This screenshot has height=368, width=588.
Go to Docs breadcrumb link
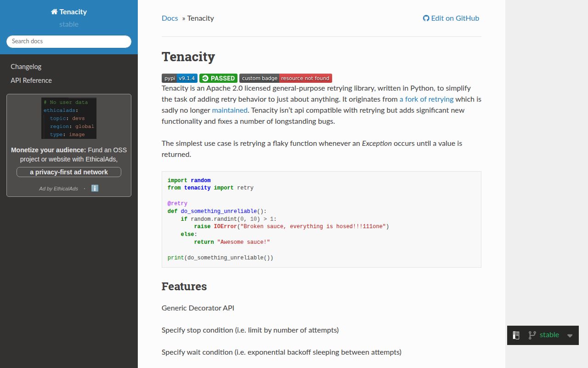170,18
